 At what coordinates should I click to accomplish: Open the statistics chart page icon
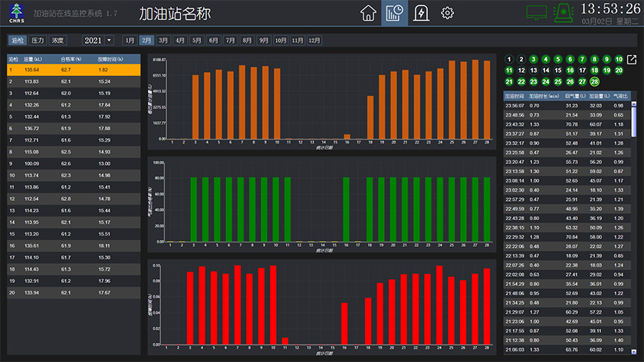(x=396, y=13)
